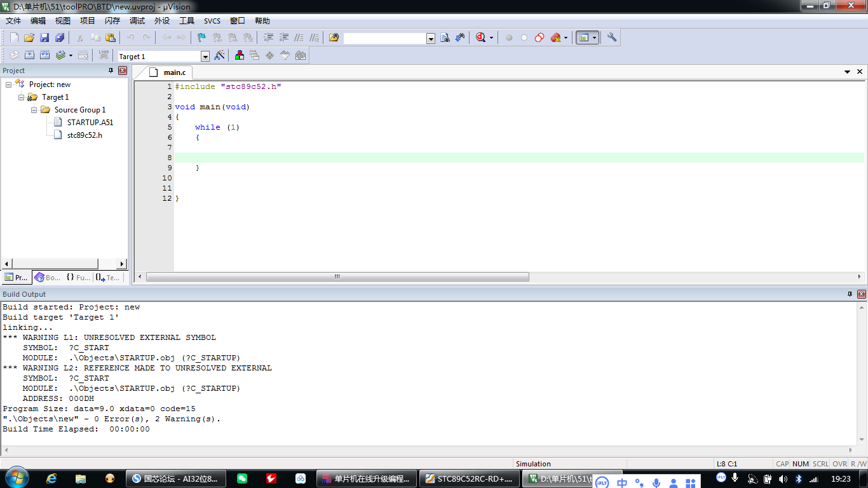Collapse the Target 1 tree node
This screenshot has height=488, width=868.
click(x=22, y=97)
